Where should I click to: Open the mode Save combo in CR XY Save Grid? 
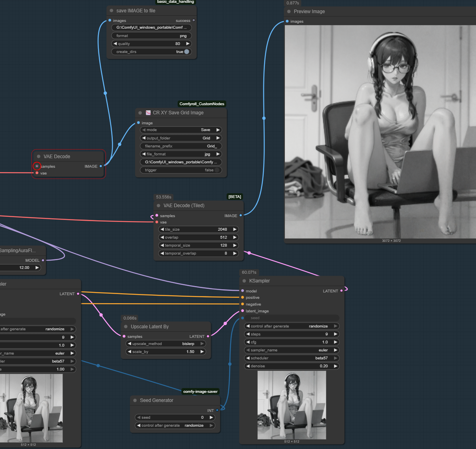(180, 130)
